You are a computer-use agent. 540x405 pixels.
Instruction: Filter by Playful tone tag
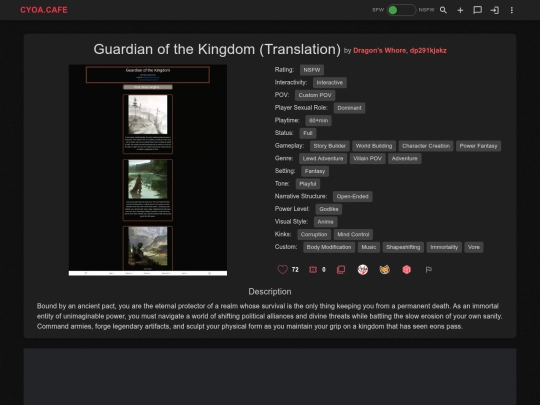(x=308, y=184)
